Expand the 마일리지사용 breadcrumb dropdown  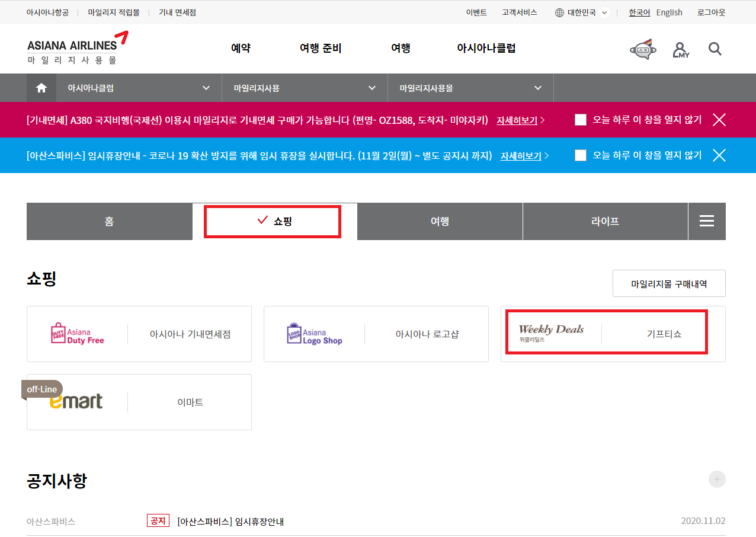click(305, 88)
